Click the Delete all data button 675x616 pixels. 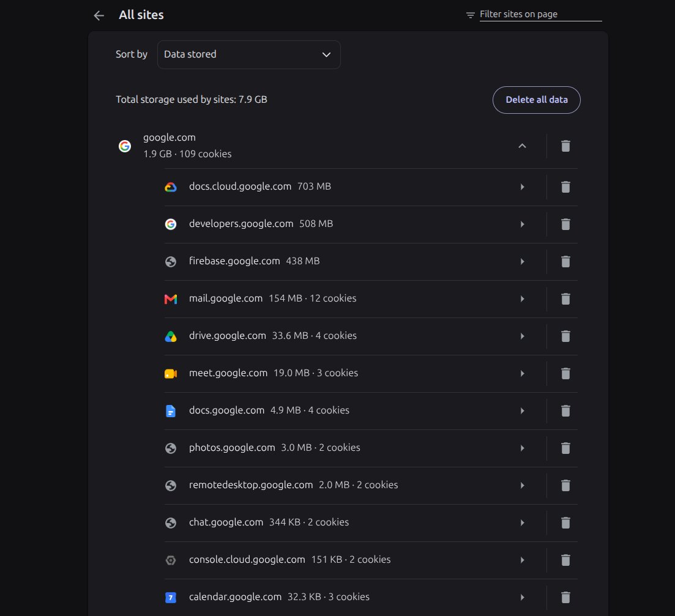536,100
